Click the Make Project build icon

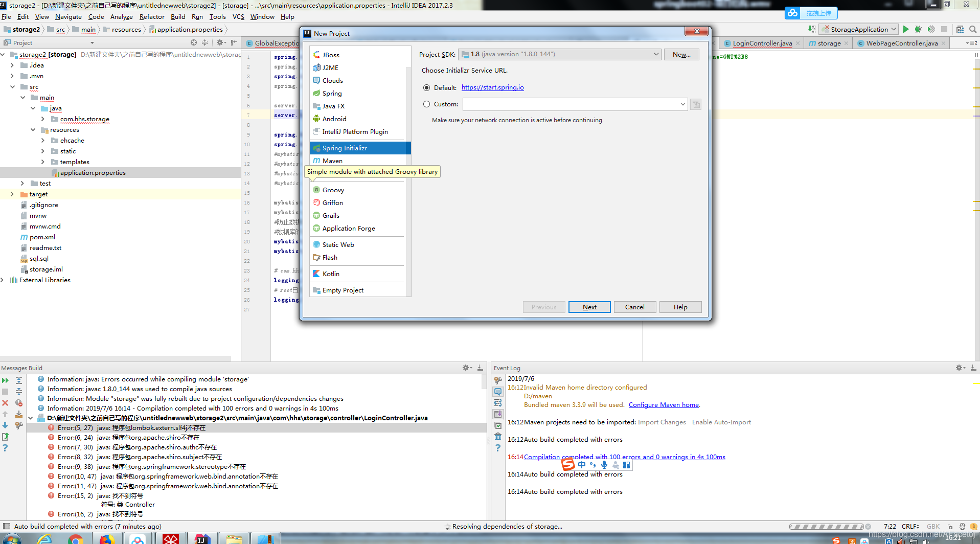(812, 29)
